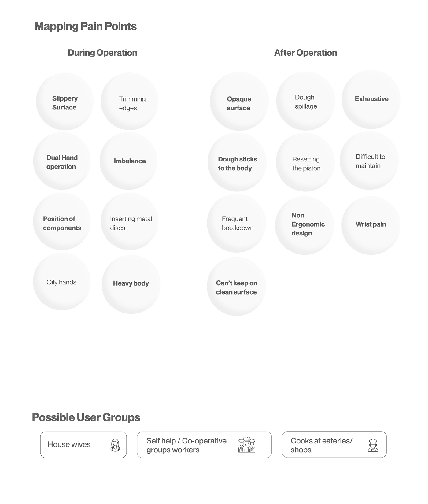The image size is (428, 504).
Task: Select the Wrist pain bubble
Action: click(x=371, y=226)
